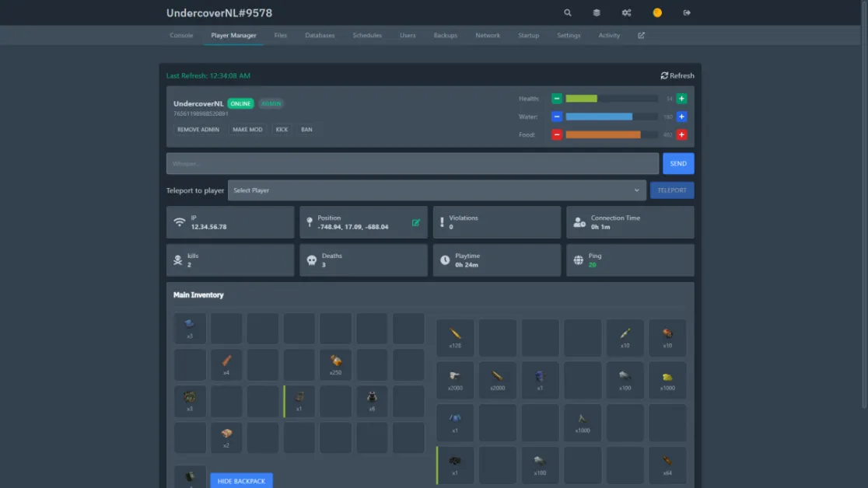Open the Backups tab
The width and height of the screenshot is (868, 488).
click(x=445, y=36)
